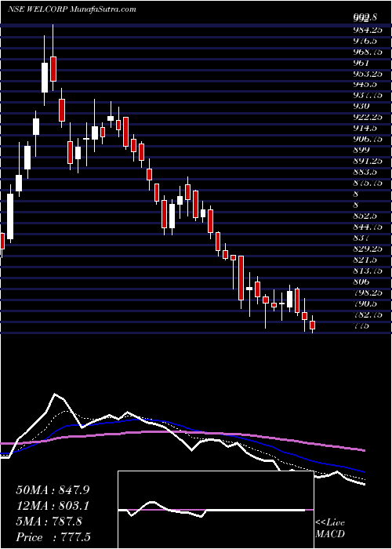Click the 837 price axis label
Image resolution: width=392 pixels, height=549 pixels.
[361, 237]
